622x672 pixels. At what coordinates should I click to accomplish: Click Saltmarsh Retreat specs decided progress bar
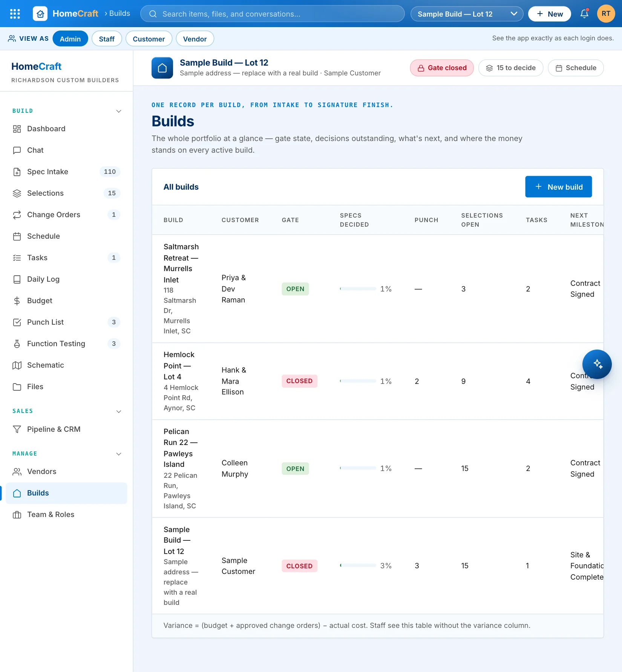point(358,289)
